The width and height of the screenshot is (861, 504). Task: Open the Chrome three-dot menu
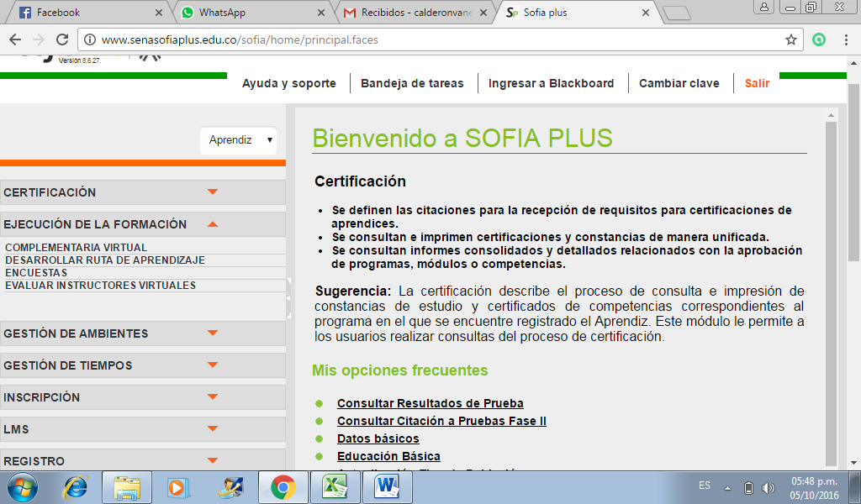pos(847,38)
